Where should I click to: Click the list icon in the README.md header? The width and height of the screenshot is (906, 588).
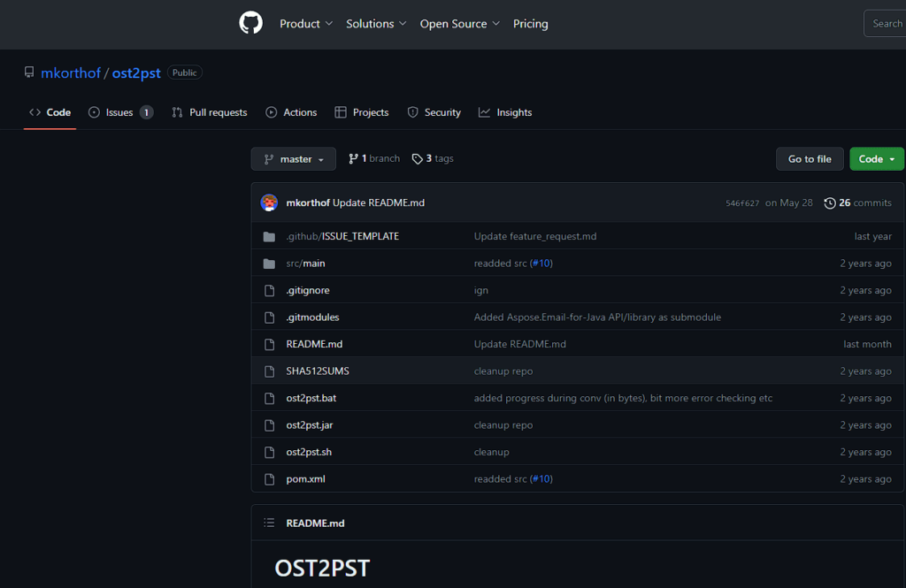[x=268, y=523]
